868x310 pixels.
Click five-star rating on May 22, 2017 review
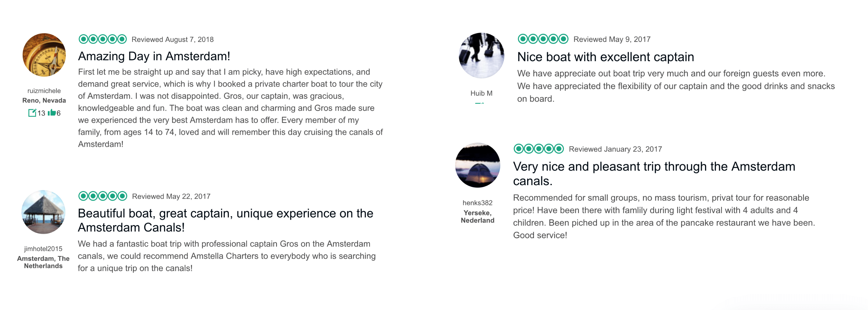click(x=102, y=196)
